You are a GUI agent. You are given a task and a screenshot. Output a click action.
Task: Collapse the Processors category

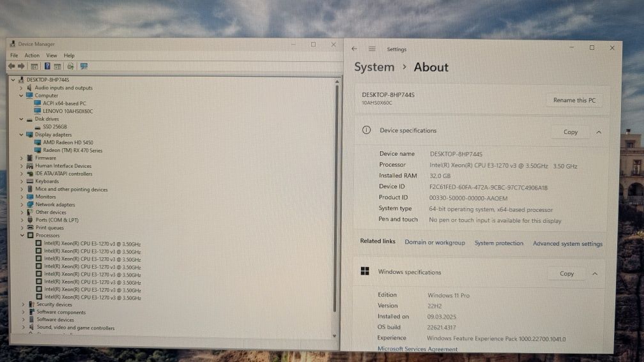(22, 235)
